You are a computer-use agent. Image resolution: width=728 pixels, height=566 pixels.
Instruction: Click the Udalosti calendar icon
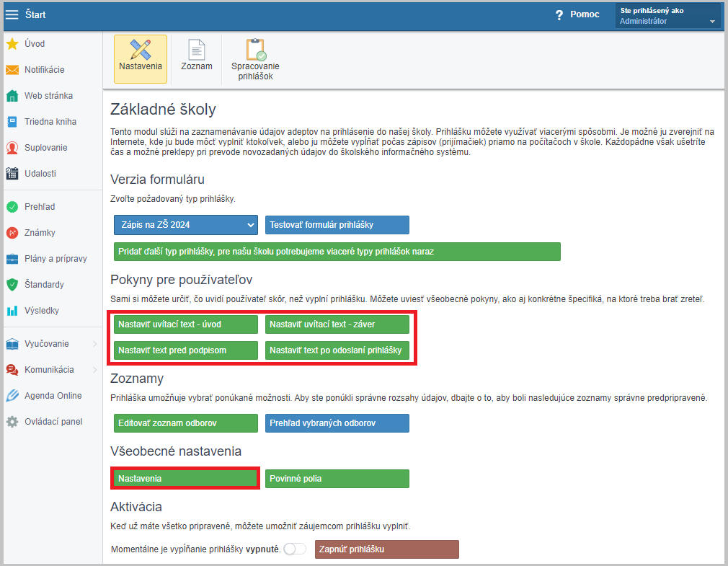point(12,174)
